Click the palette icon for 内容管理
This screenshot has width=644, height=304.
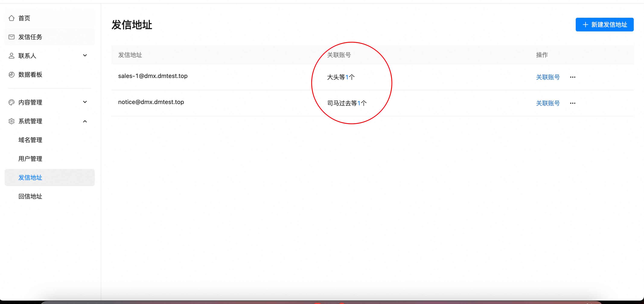point(12,102)
